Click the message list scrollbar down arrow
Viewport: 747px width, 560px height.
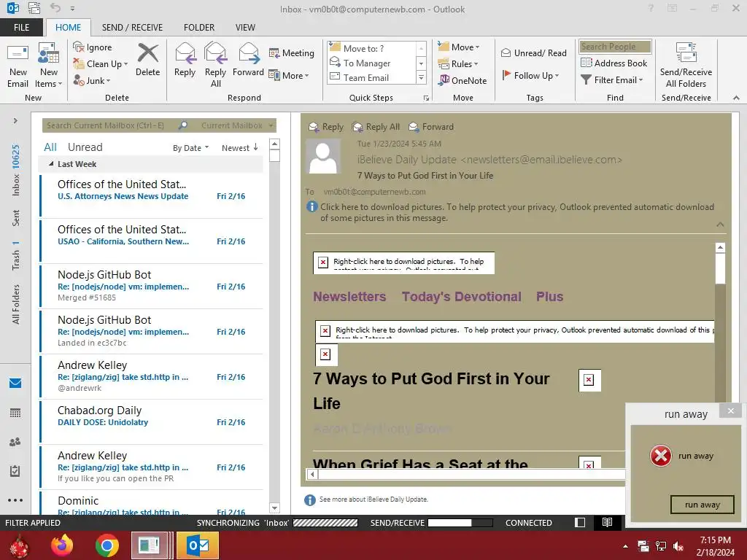[x=274, y=508]
